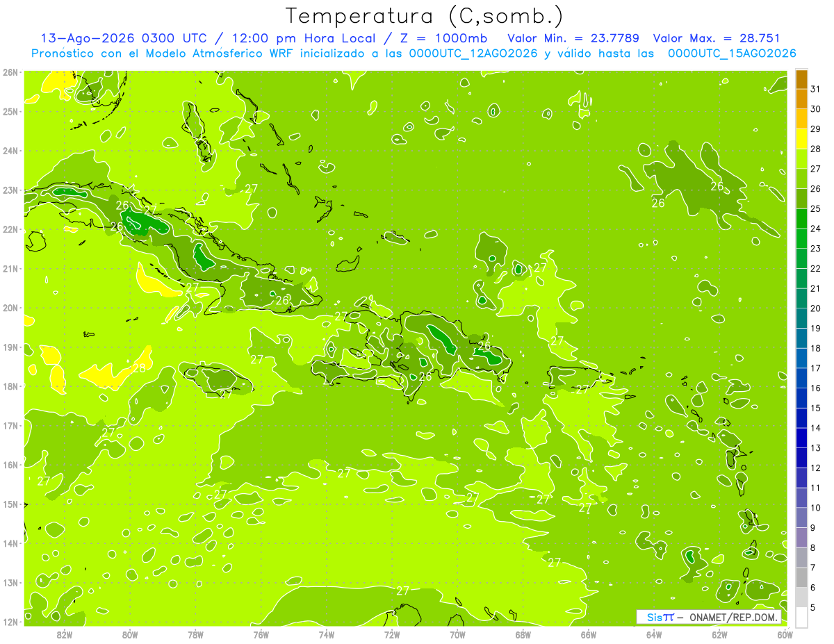Click the '72W' longitude label
The image size is (834, 644).
[392, 634]
